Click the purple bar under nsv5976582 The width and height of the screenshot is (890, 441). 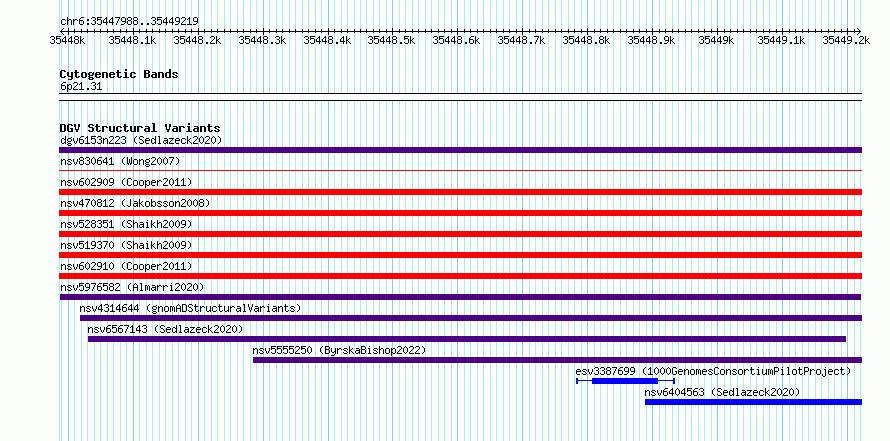(x=460, y=297)
